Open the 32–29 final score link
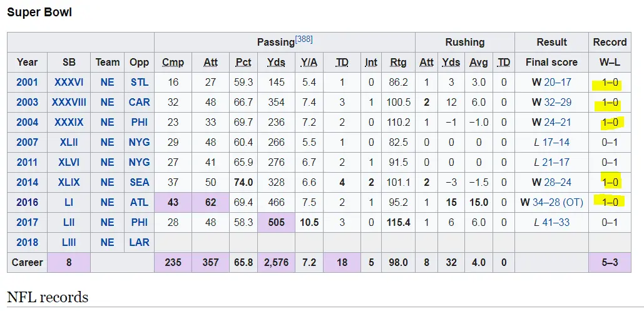Image resolution: width=644 pixels, height=311 pixels. click(557, 102)
